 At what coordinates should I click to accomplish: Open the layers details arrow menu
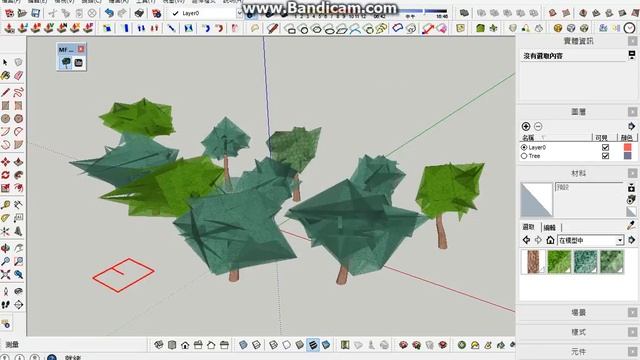click(631, 126)
